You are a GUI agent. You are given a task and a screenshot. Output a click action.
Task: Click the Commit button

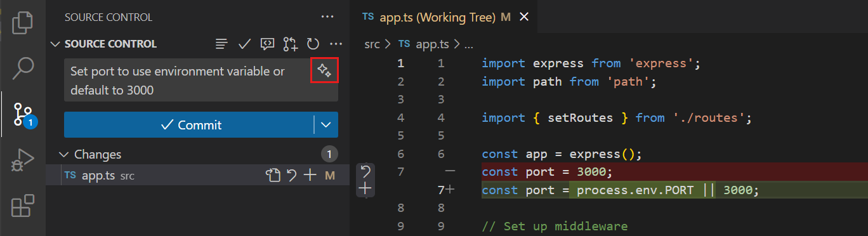(190, 125)
